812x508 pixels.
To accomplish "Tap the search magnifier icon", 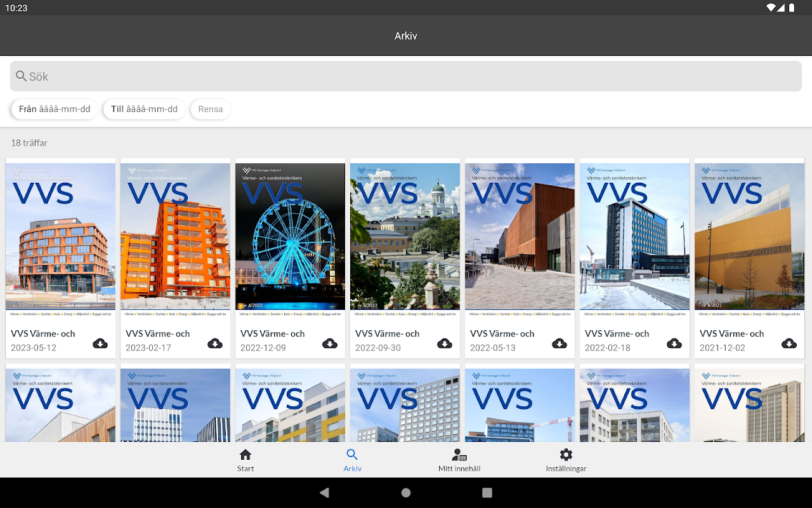I will pyautogui.click(x=22, y=76).
